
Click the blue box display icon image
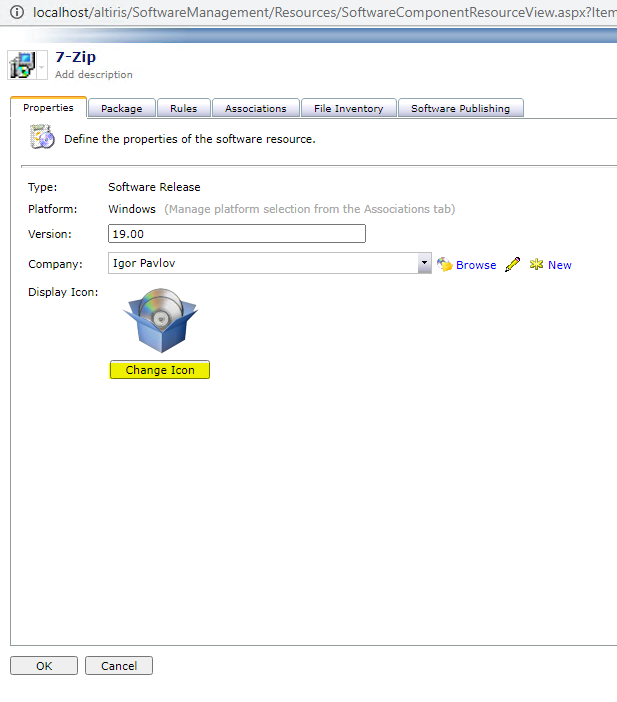[x=161, y=320]
